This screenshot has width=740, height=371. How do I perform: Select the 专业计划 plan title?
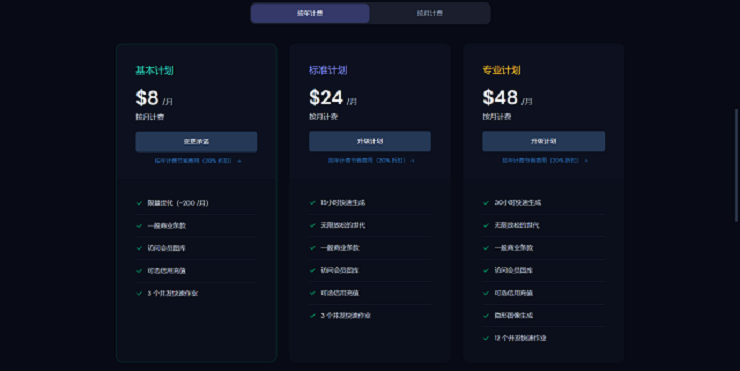click(501, 70)
